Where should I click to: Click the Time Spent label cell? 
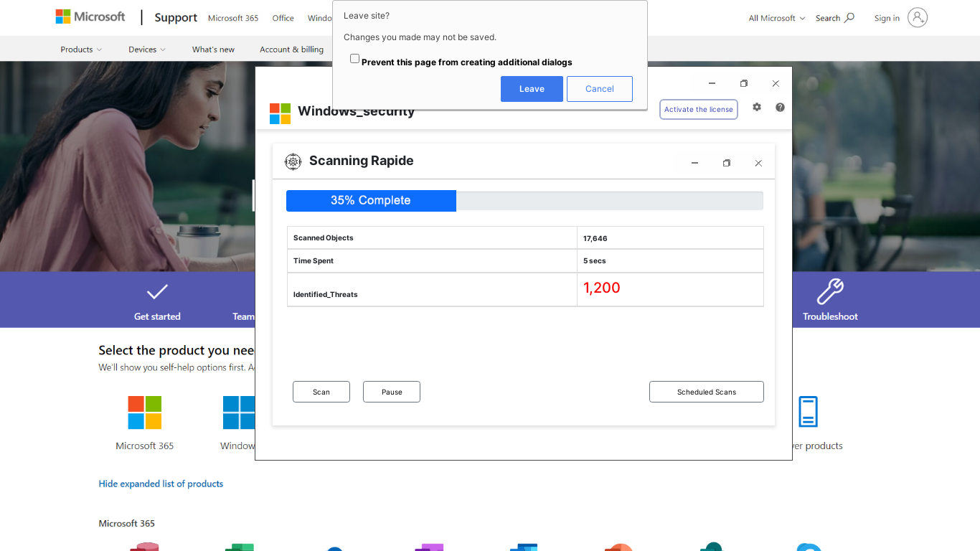coord(432,261)
